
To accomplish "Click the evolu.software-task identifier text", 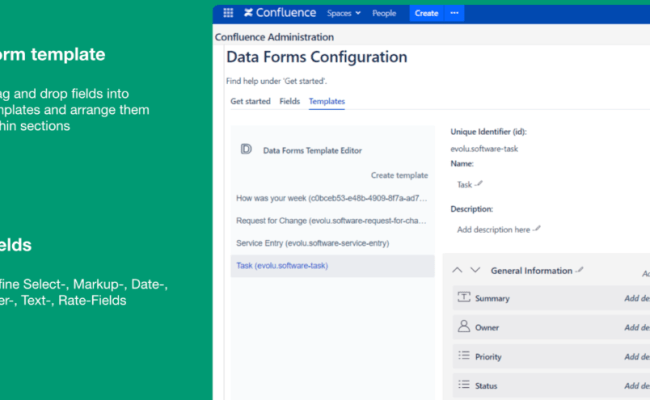I will coord(484,149).
